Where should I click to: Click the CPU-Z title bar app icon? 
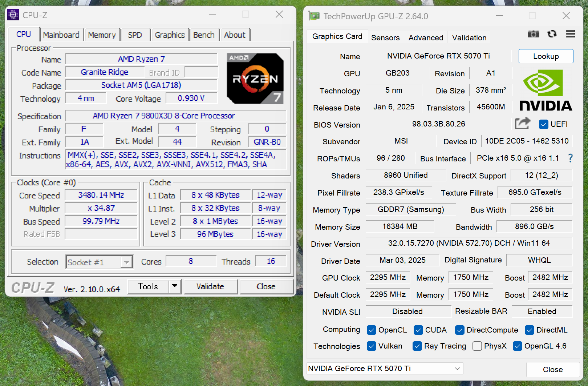[13, 15]
